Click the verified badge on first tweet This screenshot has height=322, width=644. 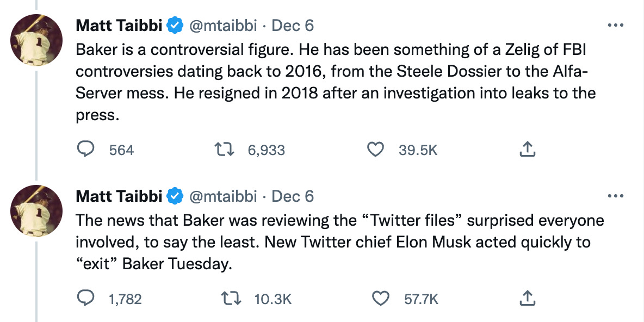click(175, 26)
